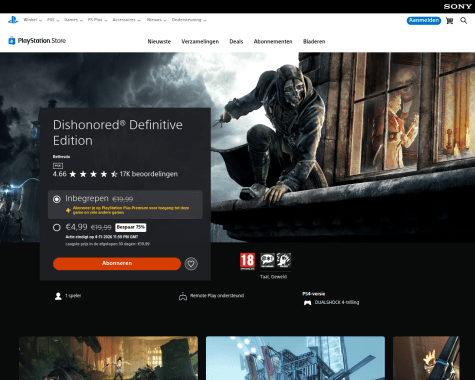Screen dimensions: 475x380
Task: Expand the Accessoires dropdown menu
Action: click(127, 20)
